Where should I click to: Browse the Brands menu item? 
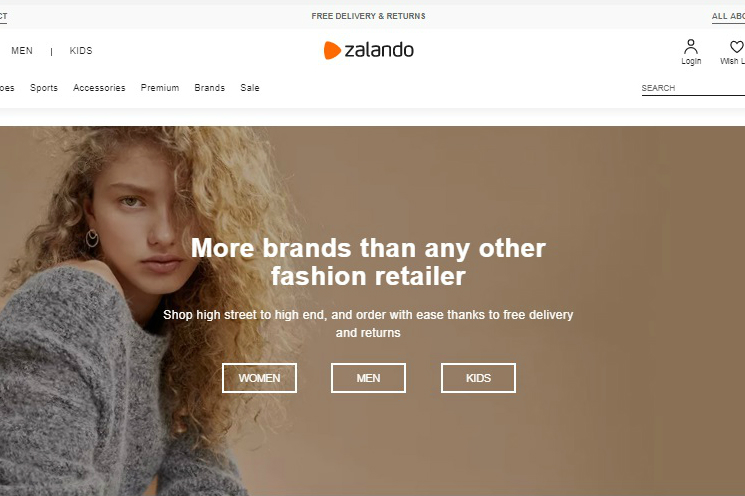point(210,87)
